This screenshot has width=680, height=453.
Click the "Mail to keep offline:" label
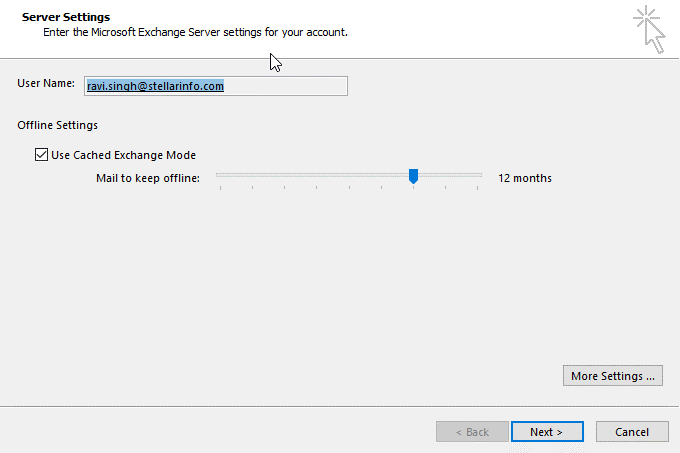click(x=148, y=178)
